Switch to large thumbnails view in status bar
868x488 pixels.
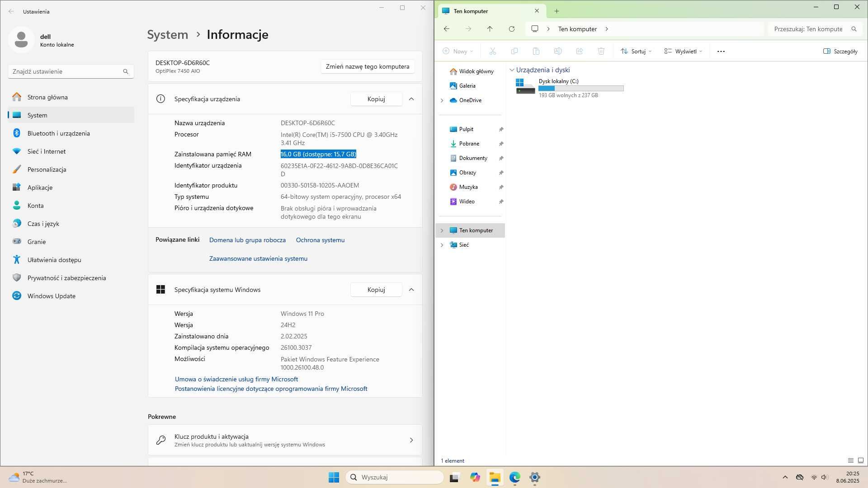point(861,460)
